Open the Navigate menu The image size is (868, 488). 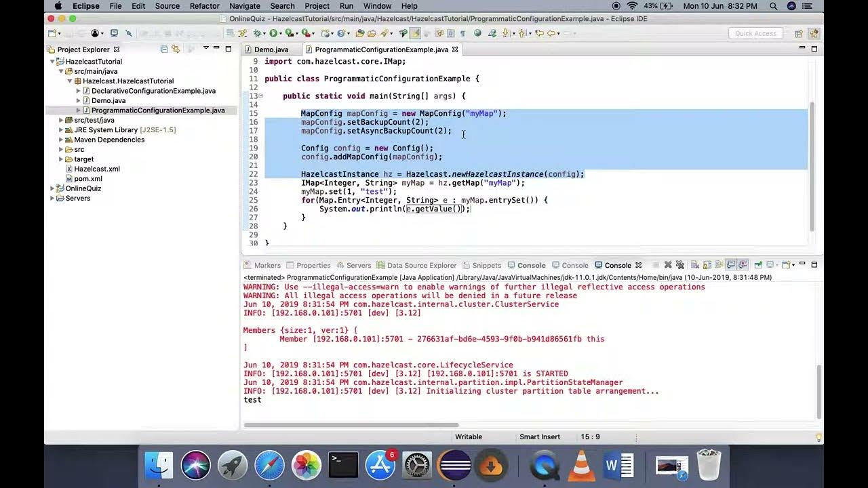coord(245,6)
